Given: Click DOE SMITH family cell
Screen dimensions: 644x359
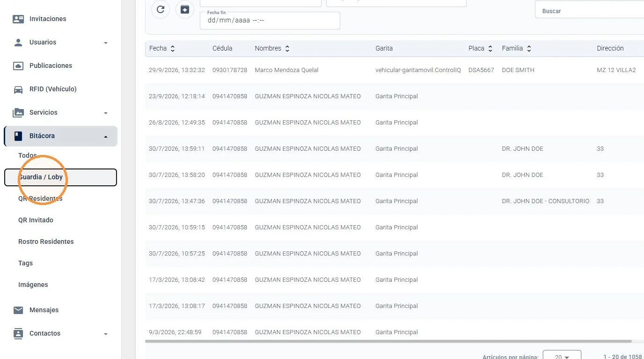Looking at the screenshot, I should click(x=518, y=70).
